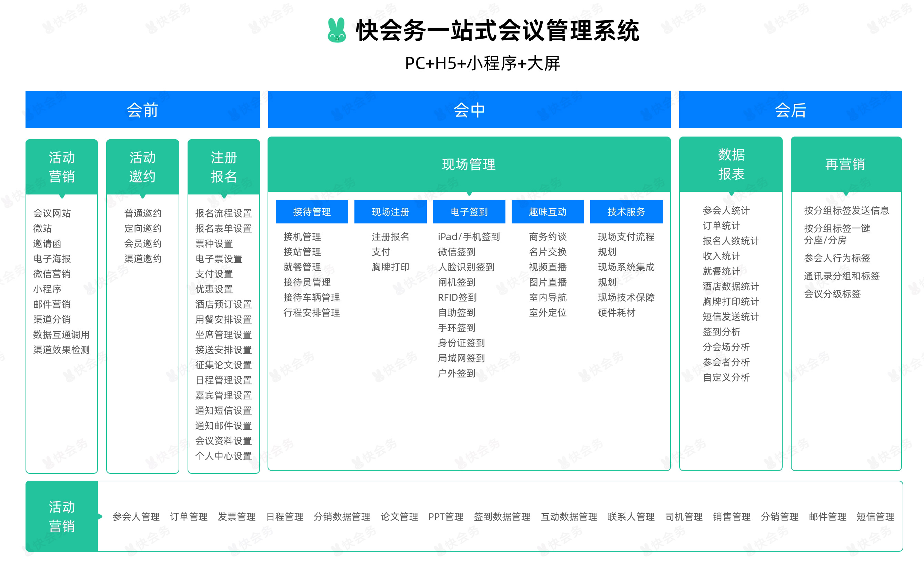This screenshot has width=924, height=571.
Task: Select 接机管理 under 接待管理
Action: 302,237
